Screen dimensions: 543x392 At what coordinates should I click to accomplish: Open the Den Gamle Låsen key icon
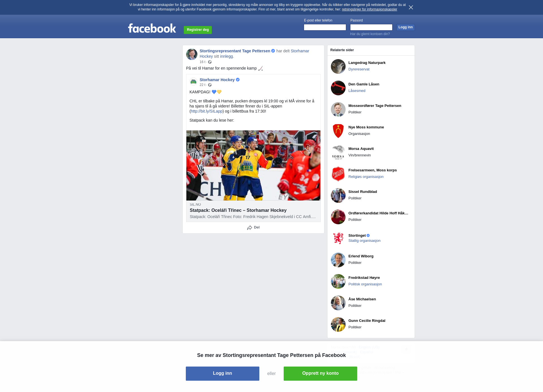pos(338,88)
